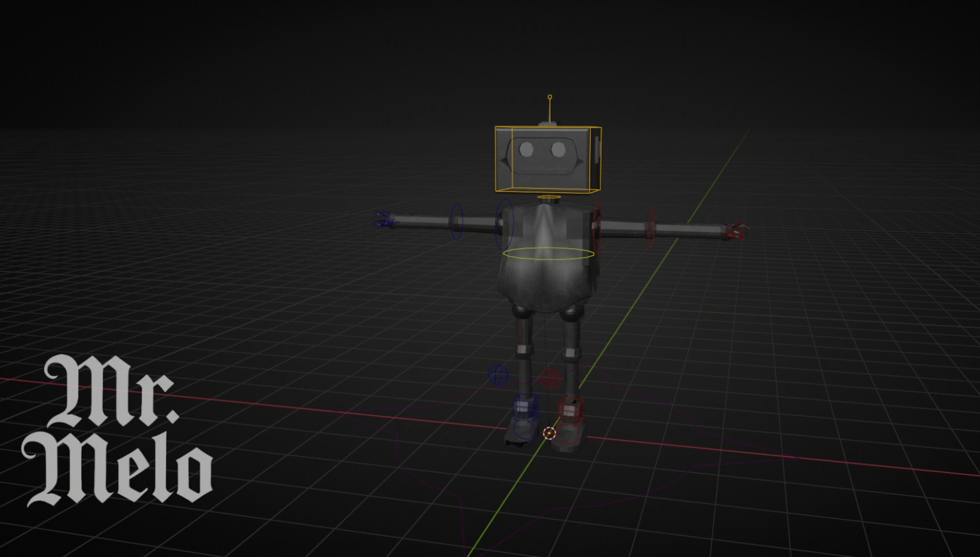
Task: Click the red knee target sphere
Action: [x=550, y=379]
